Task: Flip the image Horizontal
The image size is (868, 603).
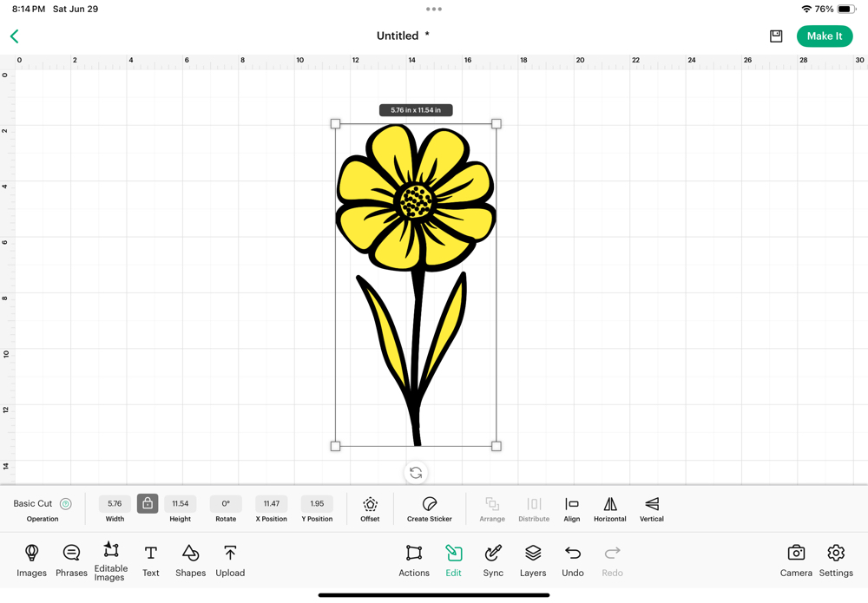Action: (x=610, y=509)
